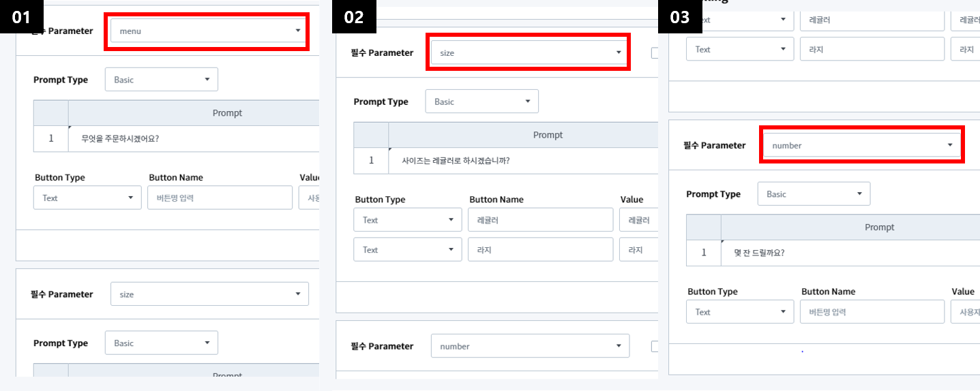Expand the number parameter dropdown below the size section

[x=530, y=346]
